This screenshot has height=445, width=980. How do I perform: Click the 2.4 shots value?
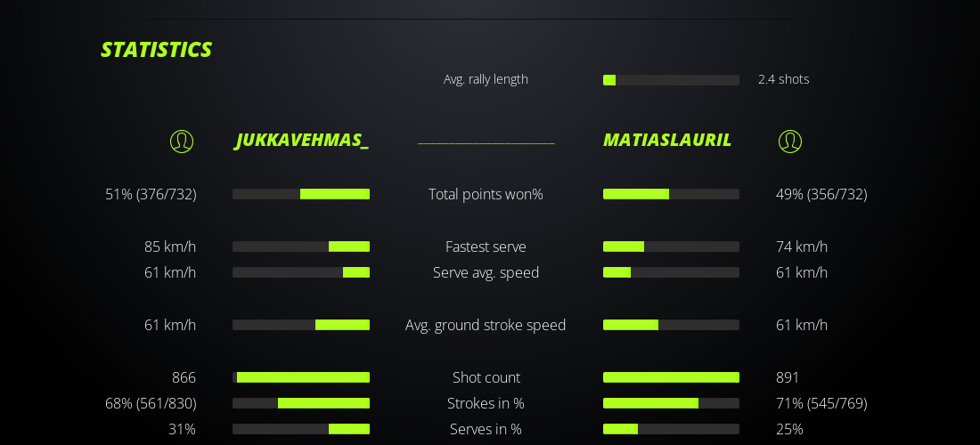(783, 79)
